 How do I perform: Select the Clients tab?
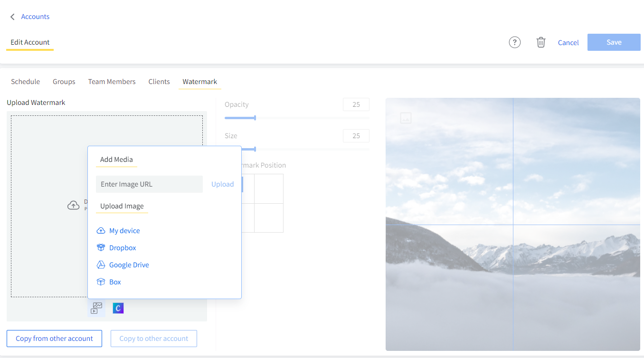(159, 82)
